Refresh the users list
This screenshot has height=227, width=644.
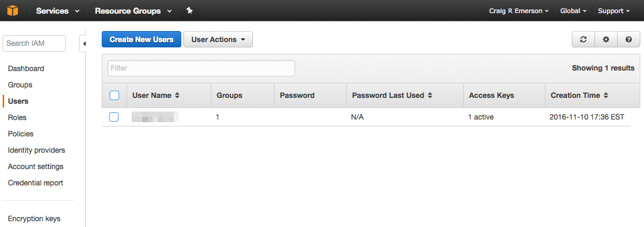(583, 40)
